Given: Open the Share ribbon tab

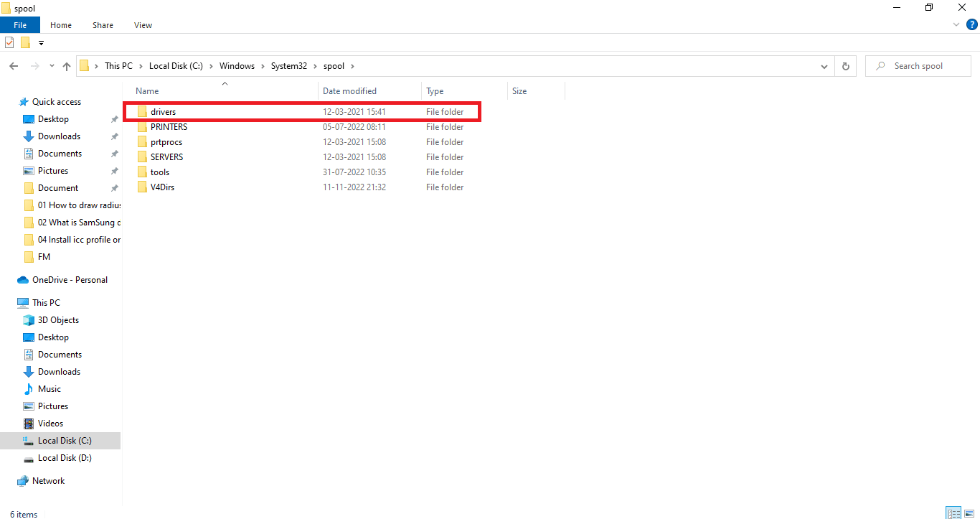Looking at the screenshot, I should point(103,25).
